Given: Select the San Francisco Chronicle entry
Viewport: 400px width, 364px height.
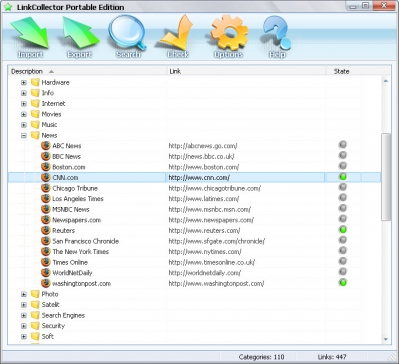Looking at the screenshot, I should 85,241.
